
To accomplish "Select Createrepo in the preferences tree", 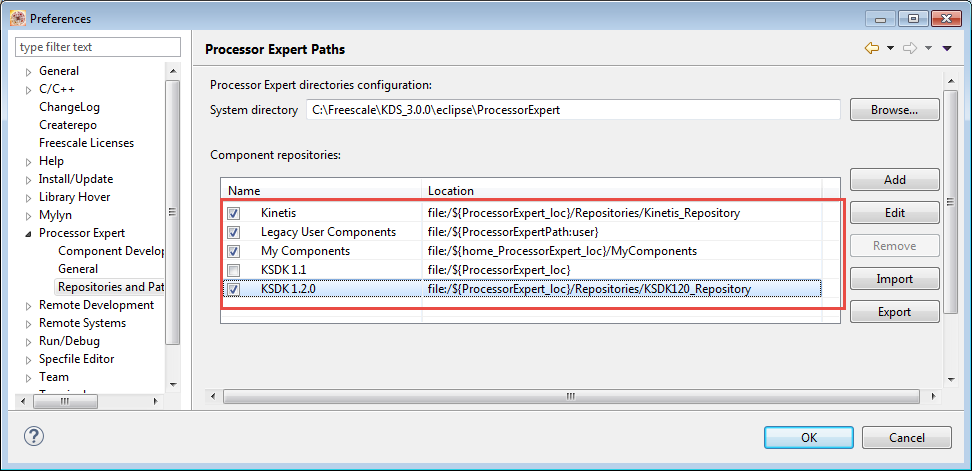I will (68, 125).
